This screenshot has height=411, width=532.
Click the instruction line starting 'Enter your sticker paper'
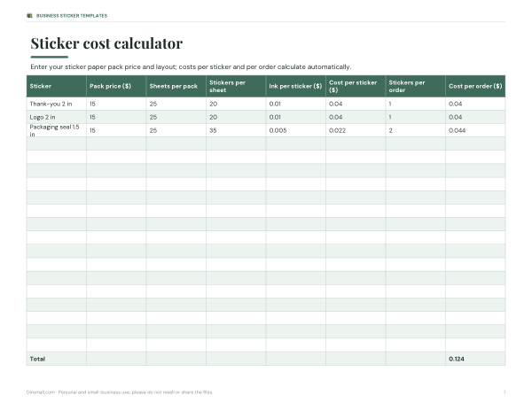click(x=191, y=66)
